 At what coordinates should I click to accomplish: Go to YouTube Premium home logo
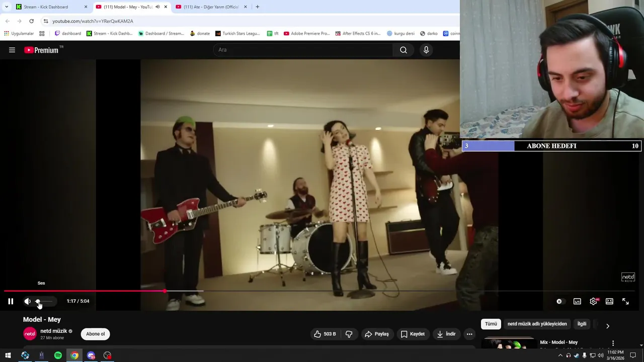tap(41, 50)
